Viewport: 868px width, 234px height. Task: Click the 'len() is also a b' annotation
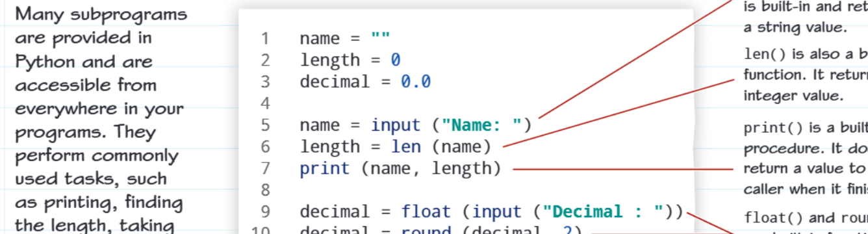(x=806, y=54)
